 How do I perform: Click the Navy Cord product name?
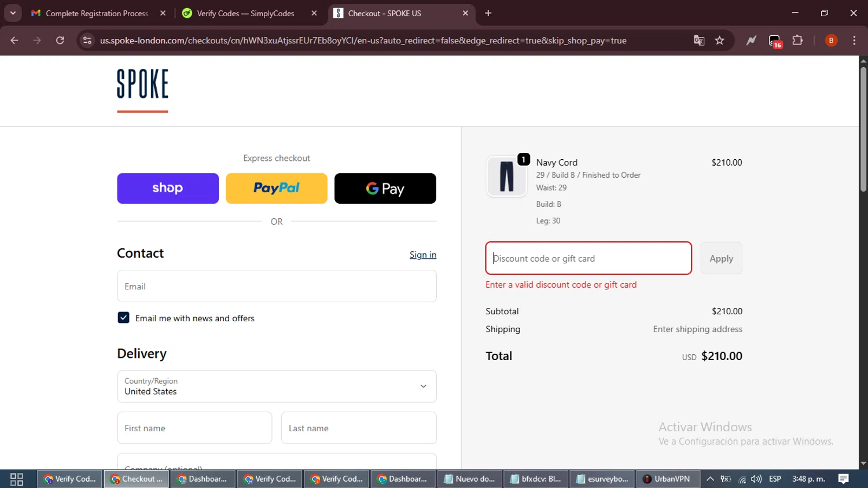(557, 163)
